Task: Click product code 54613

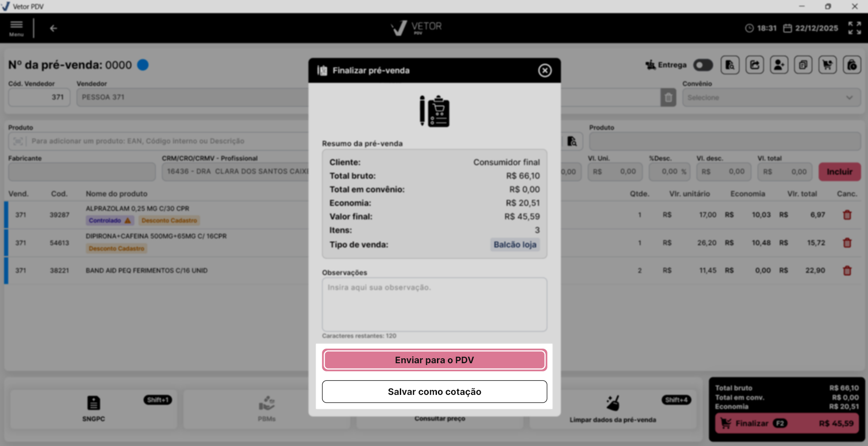Action: (59, 243)
